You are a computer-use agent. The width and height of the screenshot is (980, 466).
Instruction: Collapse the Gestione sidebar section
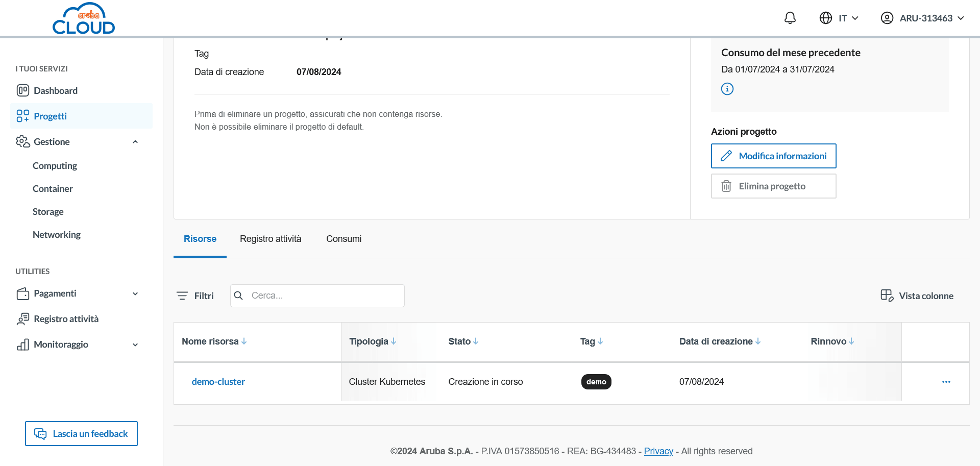point(135,142)
